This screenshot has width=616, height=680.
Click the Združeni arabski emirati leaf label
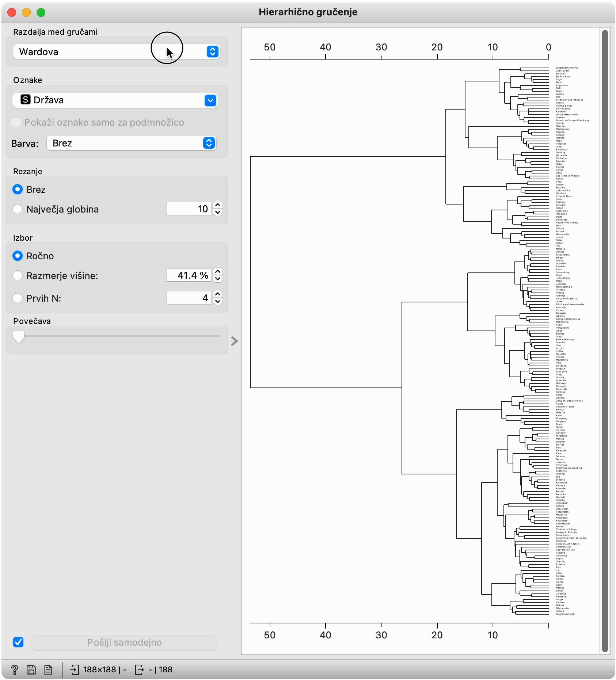click(x=569, y=401)
